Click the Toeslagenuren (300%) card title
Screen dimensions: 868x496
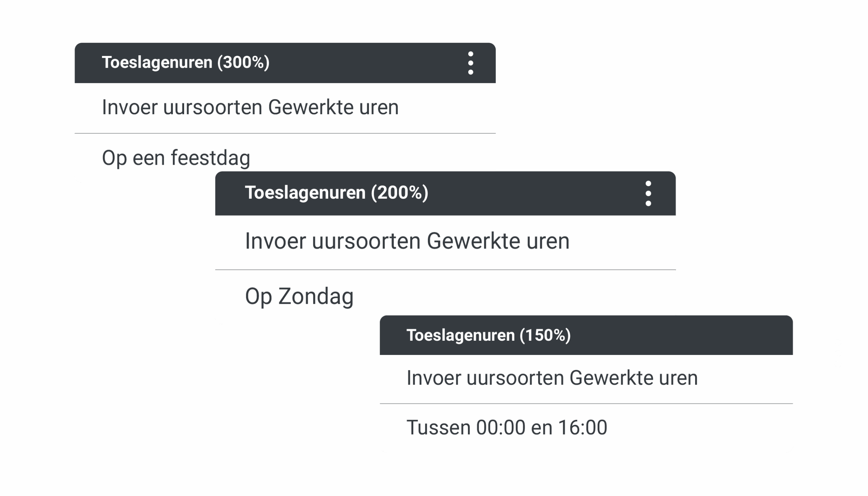pyautogui.click(x=186, y=62)
